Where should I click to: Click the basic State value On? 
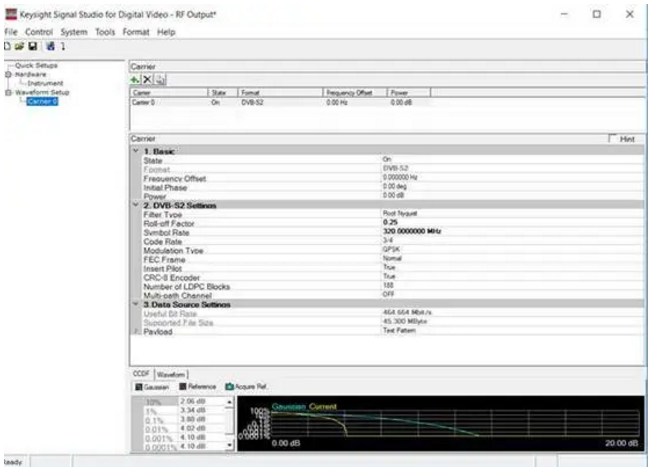point(512,159)
